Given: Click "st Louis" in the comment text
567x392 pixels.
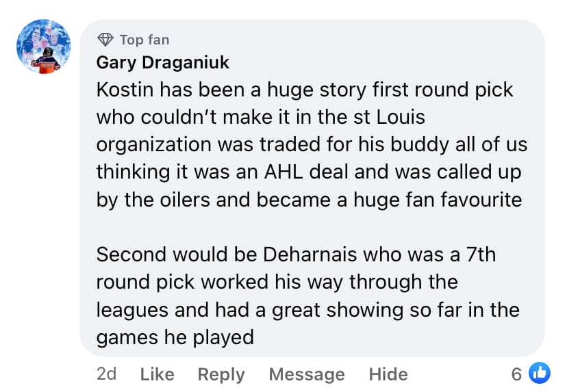Looking at the screenshot, I should [397, 118].
